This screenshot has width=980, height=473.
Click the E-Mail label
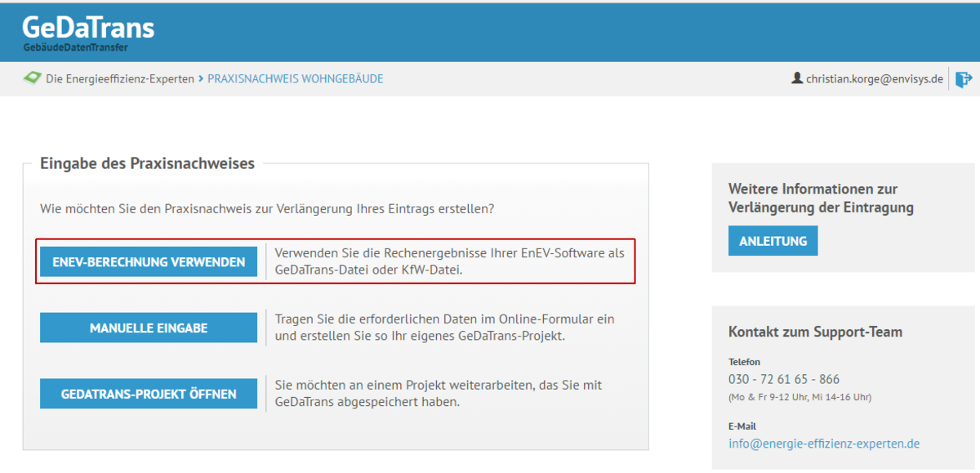pyautogui.click(x=742, y=426)
